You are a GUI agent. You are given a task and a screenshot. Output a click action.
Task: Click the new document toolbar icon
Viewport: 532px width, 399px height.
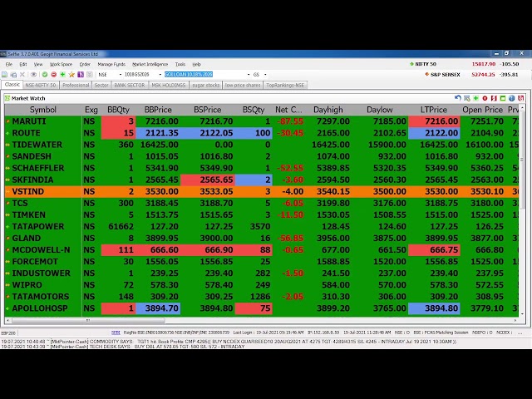coord(4,74)
